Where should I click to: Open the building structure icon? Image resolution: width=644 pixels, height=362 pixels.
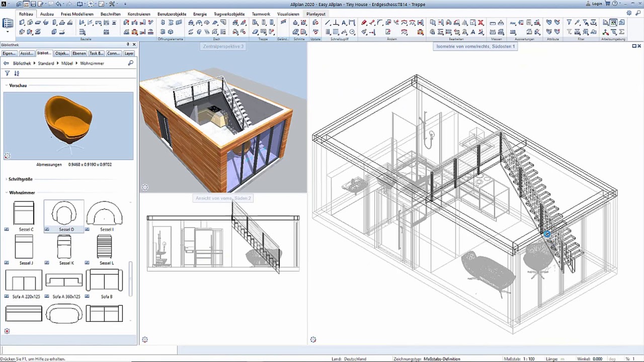pyautogui.click(x=8, y=23)
